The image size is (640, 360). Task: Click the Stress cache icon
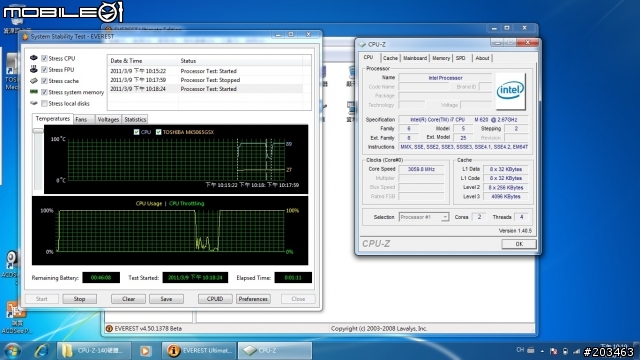(34, 81)
